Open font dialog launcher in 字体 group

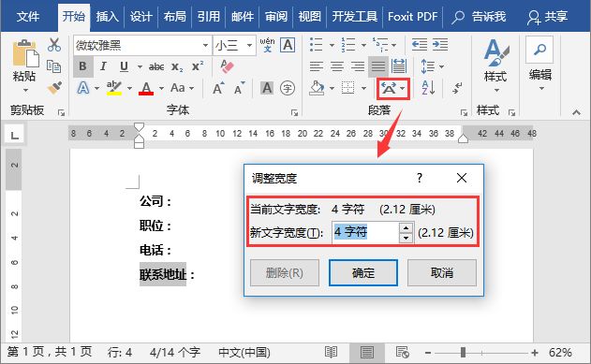tap(294, 112)
